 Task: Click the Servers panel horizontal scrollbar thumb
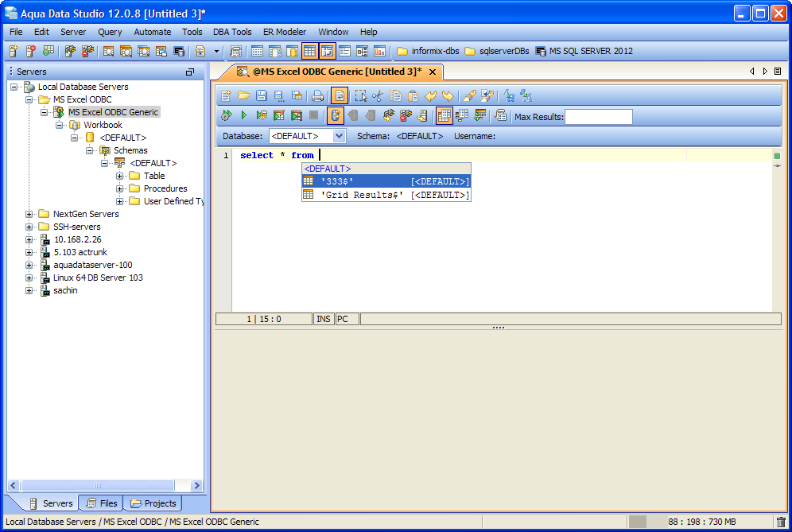[98, 486]
